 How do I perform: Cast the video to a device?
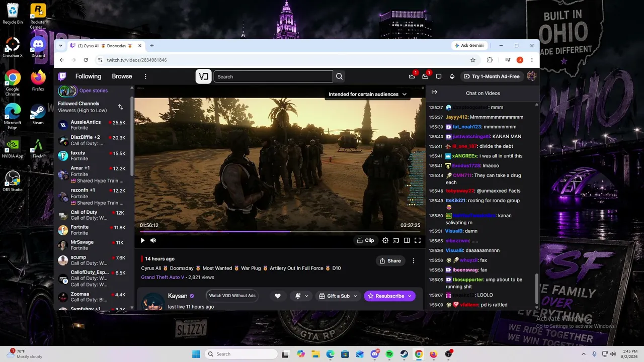point(396,240)
